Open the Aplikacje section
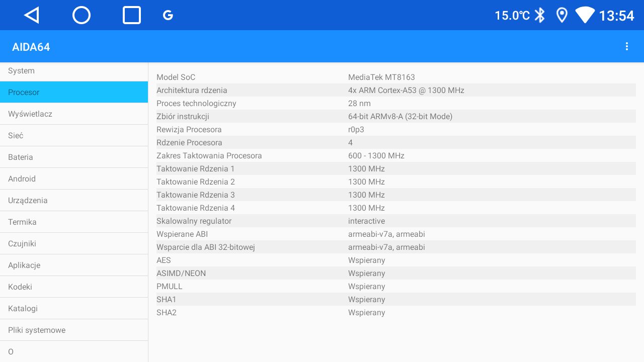The height and width of the screenshot is (362, 644). 74,265
